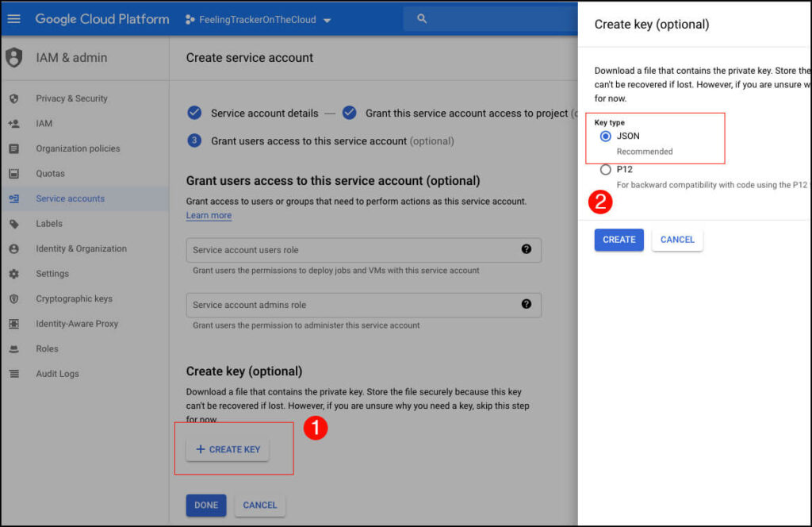Image resolution: width=812 pixels, height=527 pixels.
Task: Click help icon for Service account users role
Action: tap(527, 249)
